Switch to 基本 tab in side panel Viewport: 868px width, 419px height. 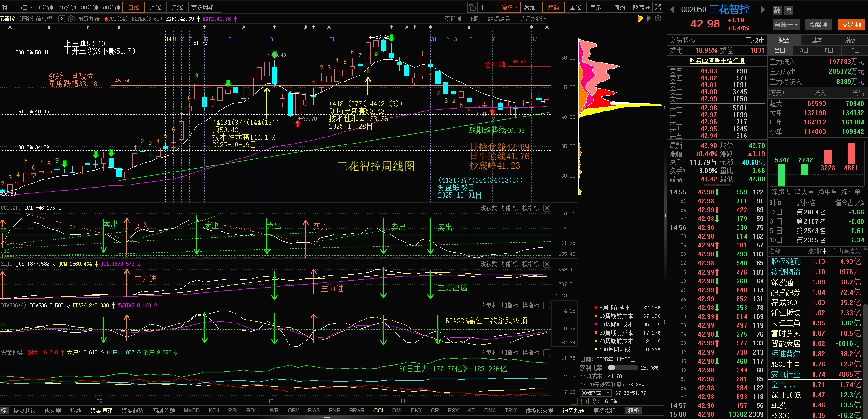pyautogui.click(x=817, y=40)
